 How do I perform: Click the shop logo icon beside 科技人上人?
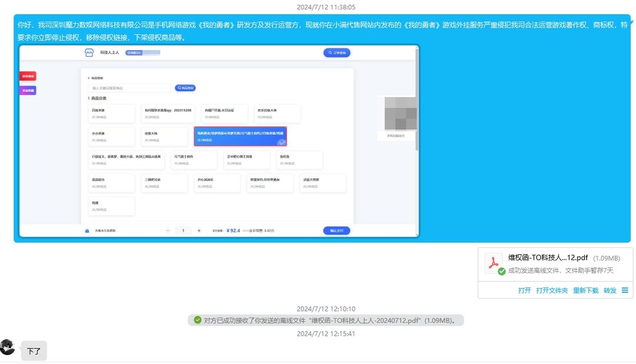[x=90, y=53]
